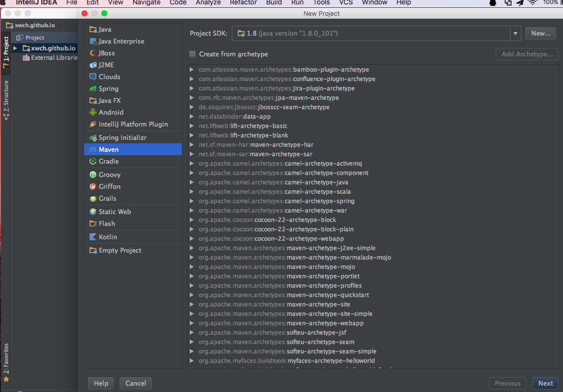Viewport: 563px width, 392px height.
Task: Click the Structure tool window icon
Action: click(6, 117)
